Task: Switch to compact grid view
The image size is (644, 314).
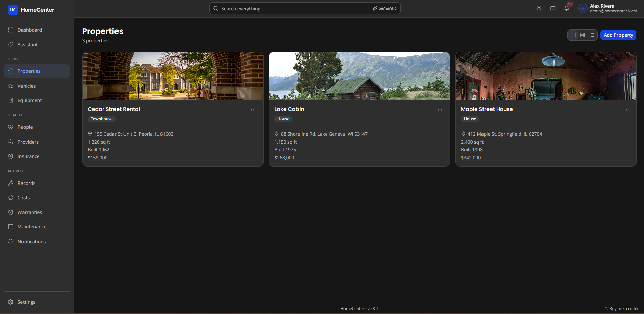Action: tap(583, 35)
